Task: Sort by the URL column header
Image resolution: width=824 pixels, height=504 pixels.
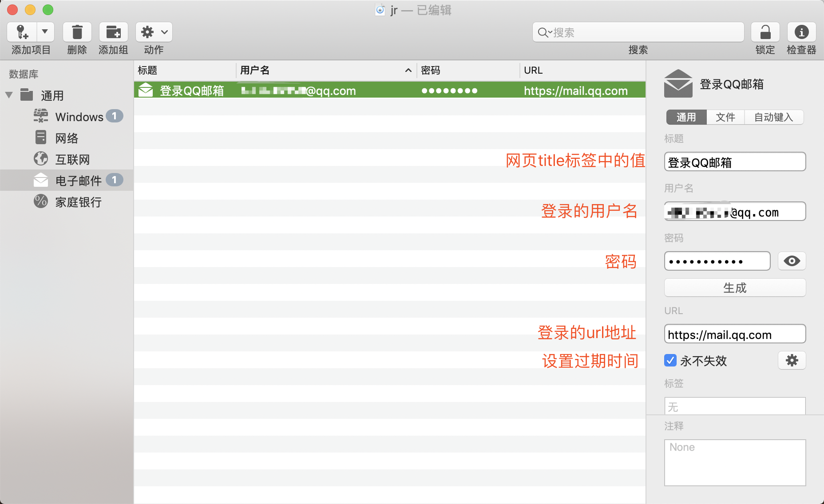Action: [x=582, y=71]
